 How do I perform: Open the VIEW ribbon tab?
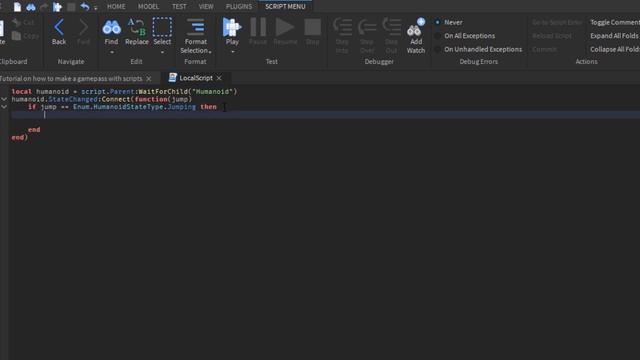click(x=206, y=7)
